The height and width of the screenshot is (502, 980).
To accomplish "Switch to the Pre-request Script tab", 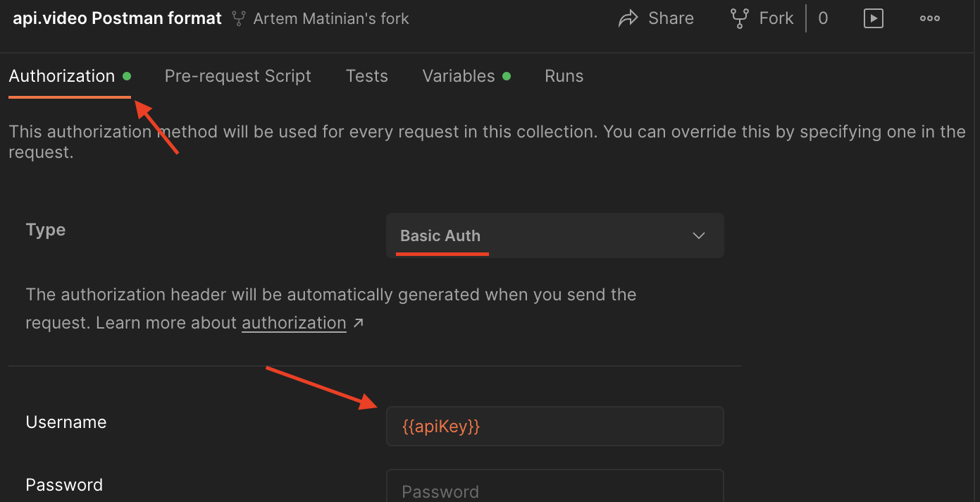I will 237,75.
